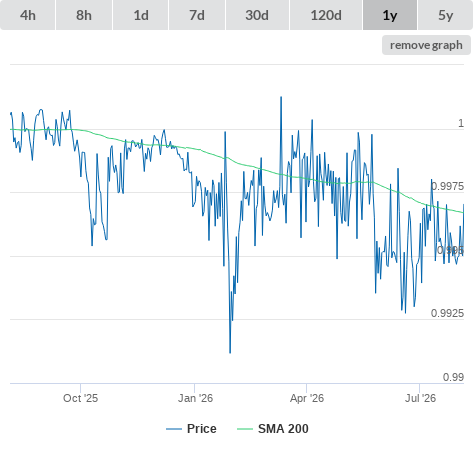Click the remove graph button
Screen dimensions: 474x455
tap(426, 45)
